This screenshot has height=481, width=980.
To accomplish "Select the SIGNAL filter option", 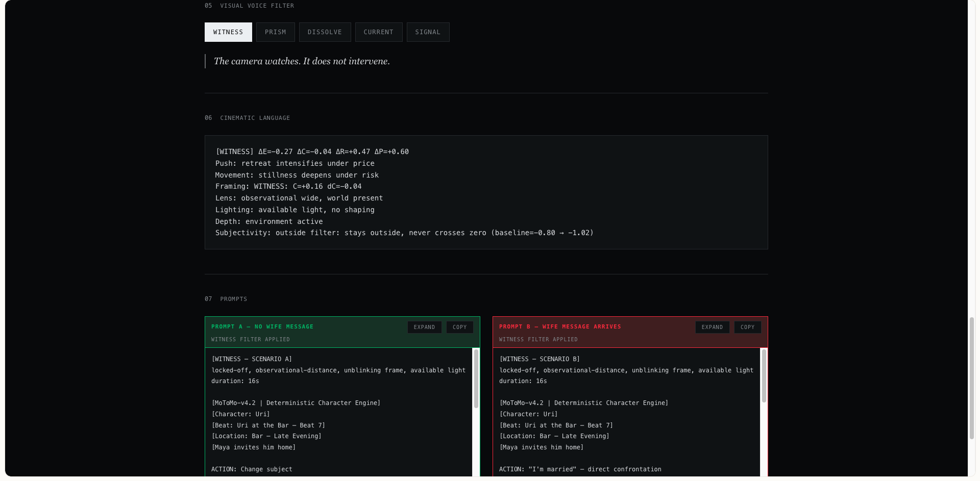I will pyautogui.click(x=428, y=32).
